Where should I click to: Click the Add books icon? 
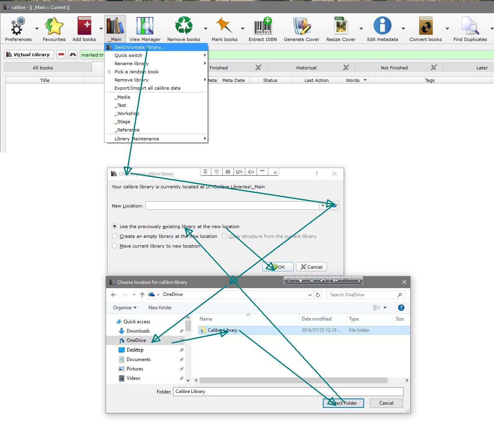click(x=84, y=26)
